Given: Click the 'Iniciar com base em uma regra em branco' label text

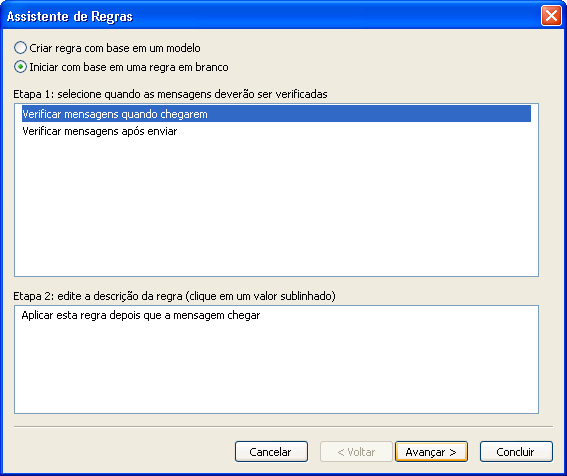Looking at the screenshot, I should [129, 67].
